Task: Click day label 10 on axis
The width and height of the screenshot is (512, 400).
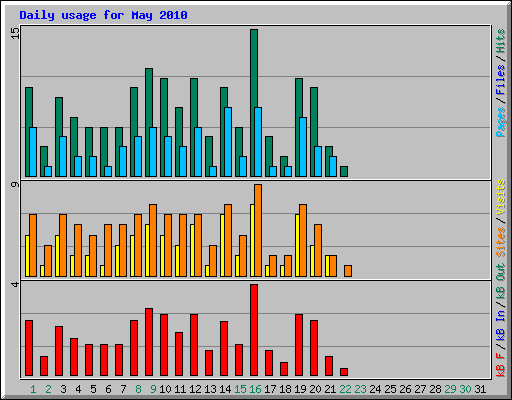Action: tap(165, 389)
